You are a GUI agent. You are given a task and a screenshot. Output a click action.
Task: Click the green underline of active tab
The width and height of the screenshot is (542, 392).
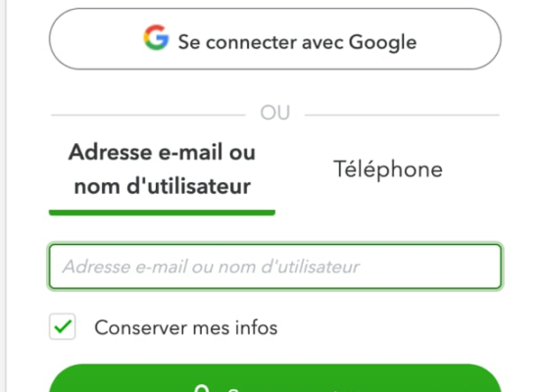162,213
